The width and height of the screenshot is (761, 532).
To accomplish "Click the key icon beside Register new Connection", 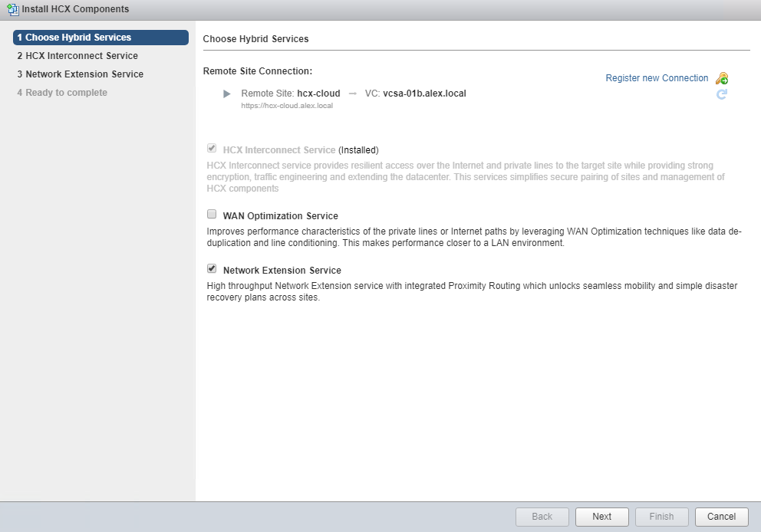I will pos(721,78).
